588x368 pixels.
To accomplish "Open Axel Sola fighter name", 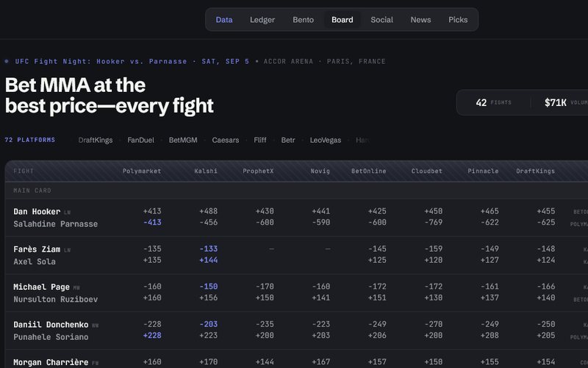I will point(35,261).
